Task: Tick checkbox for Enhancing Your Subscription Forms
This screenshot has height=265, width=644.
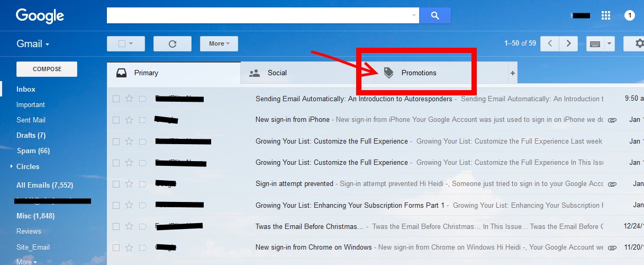Action: click(x=116, y=205)
